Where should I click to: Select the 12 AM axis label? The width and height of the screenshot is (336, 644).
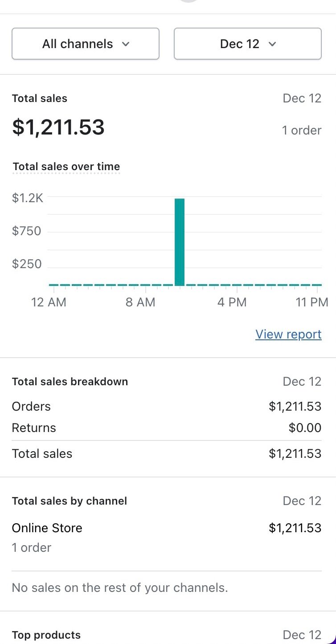pos(49,302)
